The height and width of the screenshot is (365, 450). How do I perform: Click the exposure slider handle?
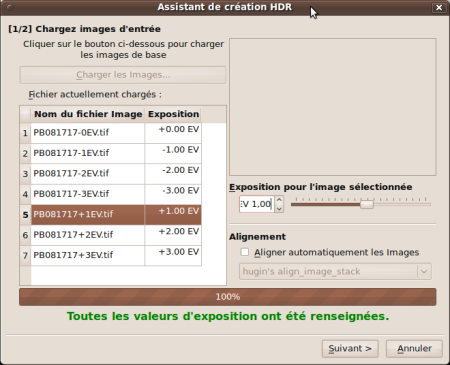367,204
